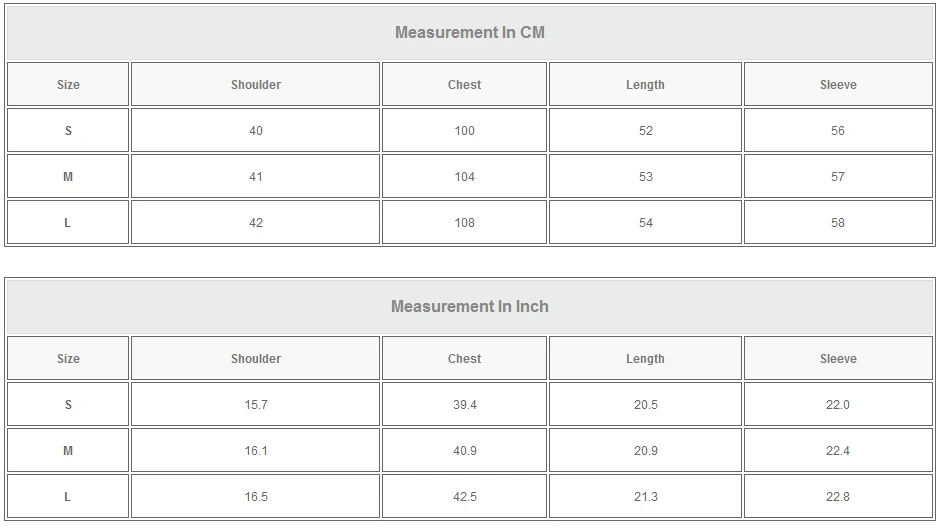Viewport: 940px width, 528px height.
Task: Select the chest value 40.9 cell
Action: pyautogui.click(x=464, y=451)
